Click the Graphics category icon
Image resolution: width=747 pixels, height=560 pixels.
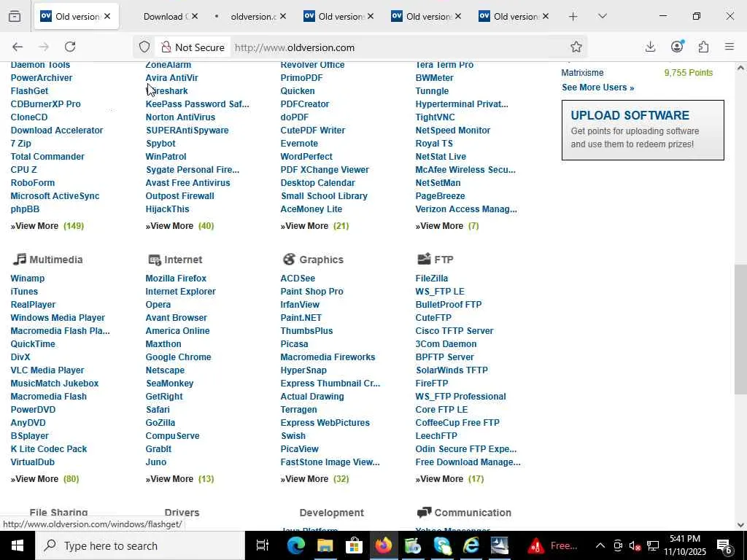coord(289,259)
